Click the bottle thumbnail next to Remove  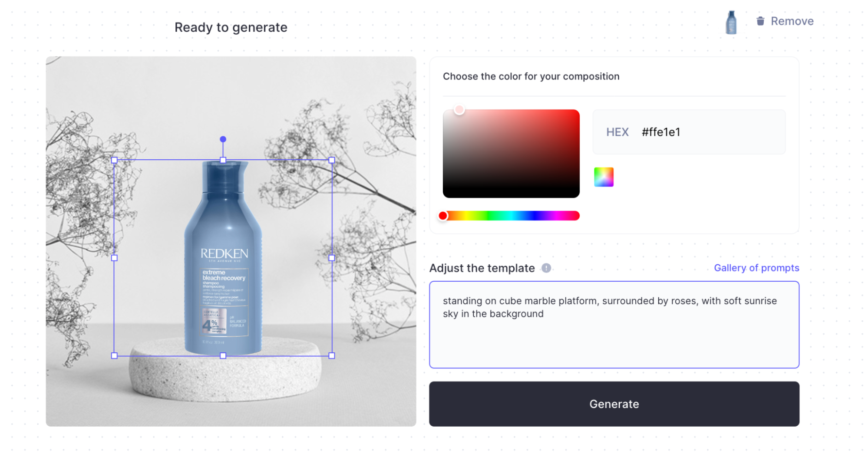pyautogui.click(x=731, y=22)
